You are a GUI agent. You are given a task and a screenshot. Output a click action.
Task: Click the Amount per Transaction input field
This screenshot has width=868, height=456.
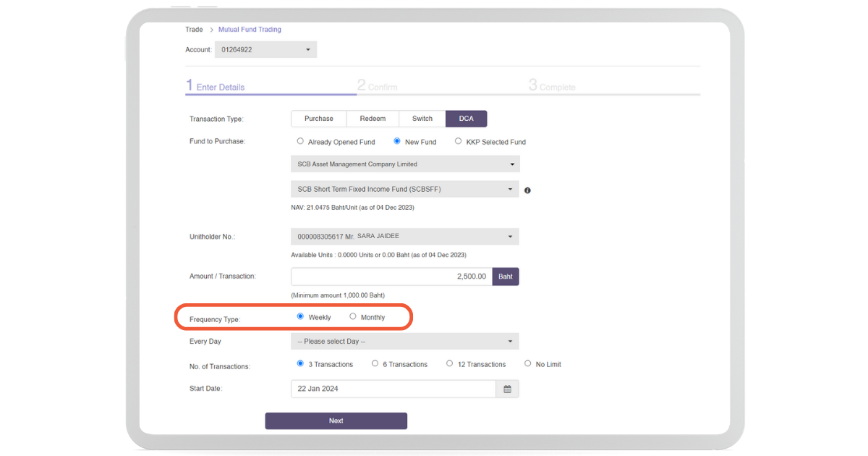[x=391, y=276]
